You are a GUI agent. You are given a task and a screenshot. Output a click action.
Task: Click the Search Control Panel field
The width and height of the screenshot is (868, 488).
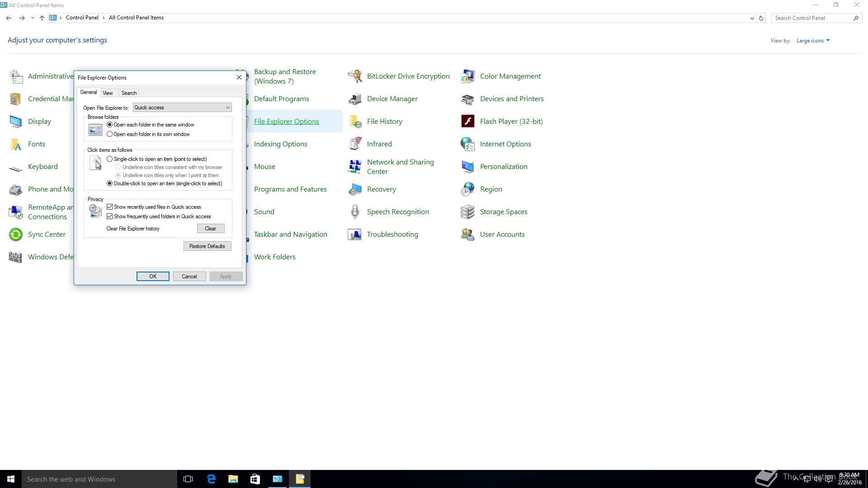(812, 18)
